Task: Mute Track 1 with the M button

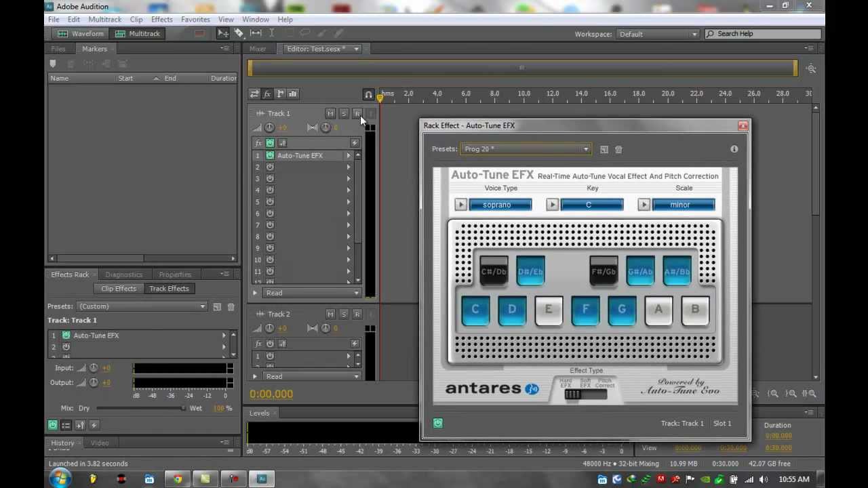Action: 330,113
